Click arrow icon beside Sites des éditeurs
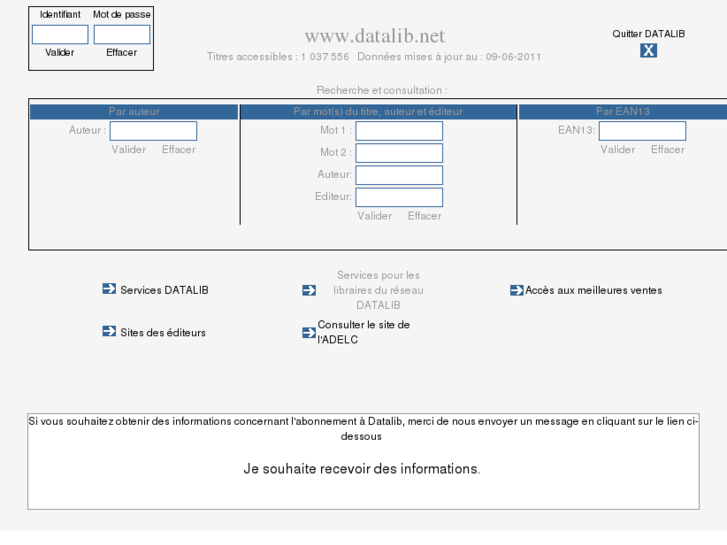The image size is (727, 545). point(109,331)
